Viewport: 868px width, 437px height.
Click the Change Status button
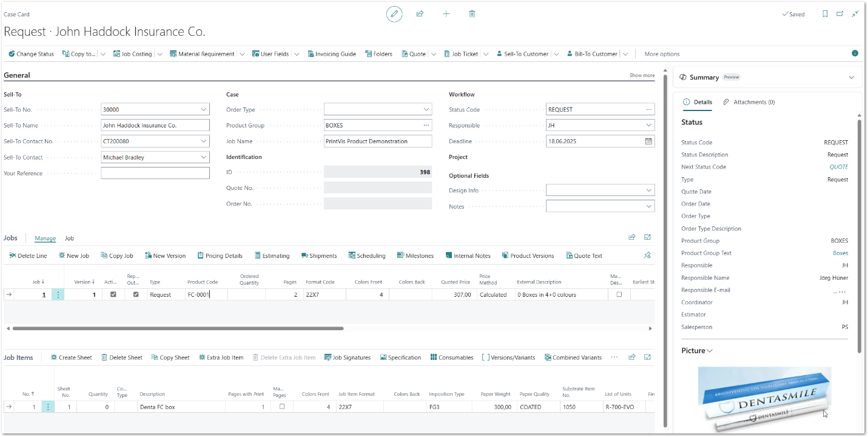[31, 54]
